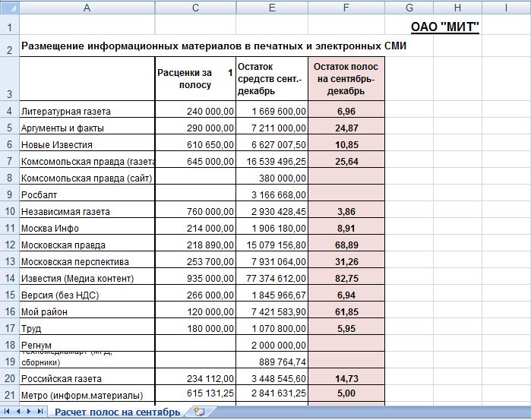Select pink cell with value 14,73
Viewport: 531px width, 420px height.
[346, 378]
